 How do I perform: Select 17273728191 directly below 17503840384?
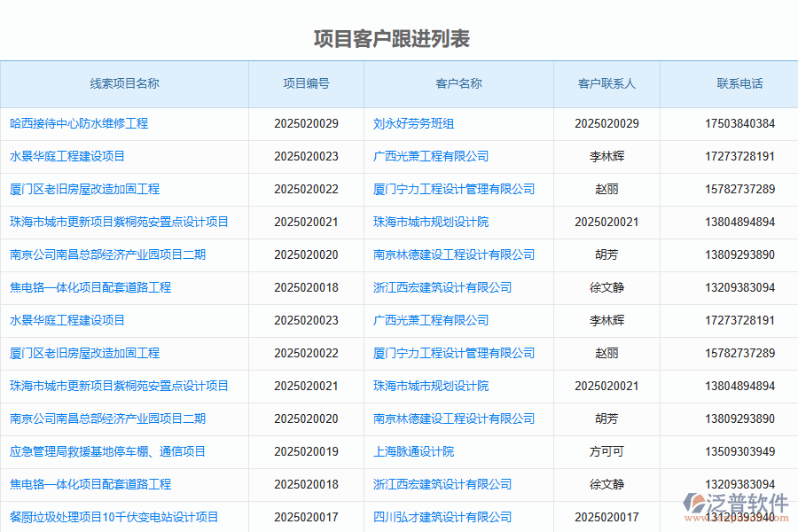(740, 156)
